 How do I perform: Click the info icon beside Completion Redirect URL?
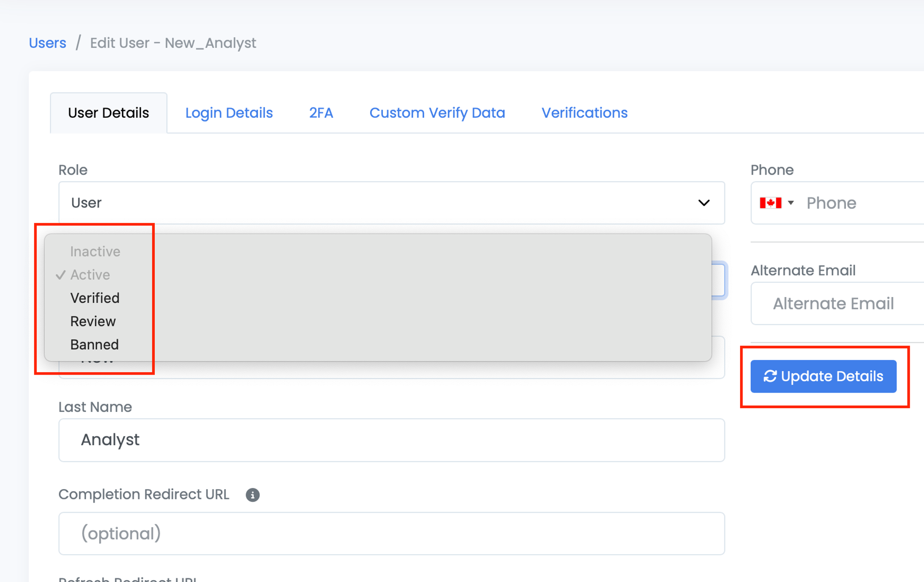point(252,495)
